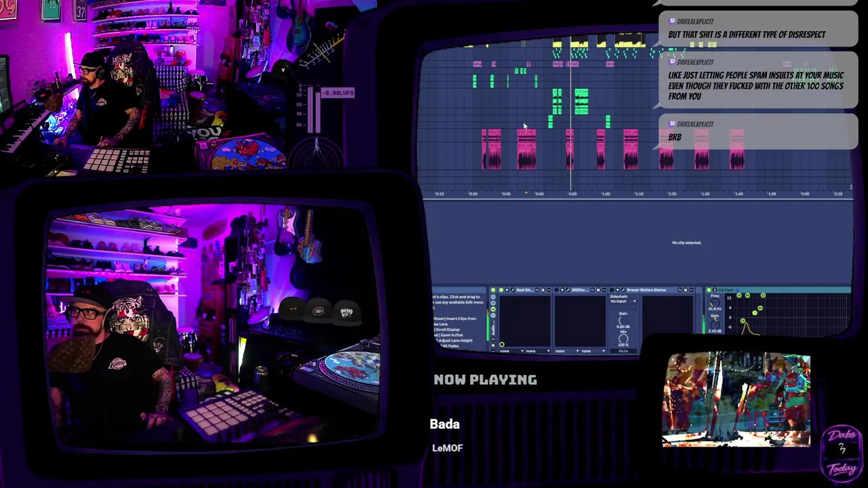This screenshot has width=868, height=488.
Task: Select EQ Eight band 1 node at curve peak
Action: pos(743,321)
